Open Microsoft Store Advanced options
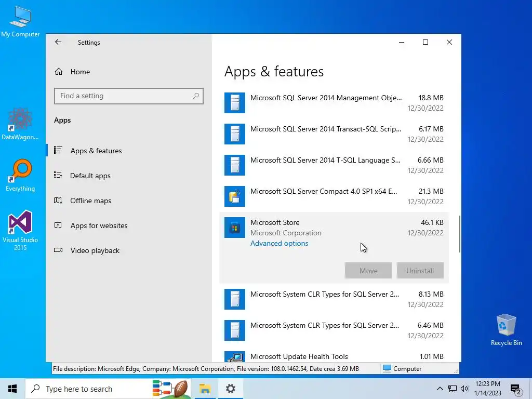This screenshot has height=399, width=532. pos(279,243)
